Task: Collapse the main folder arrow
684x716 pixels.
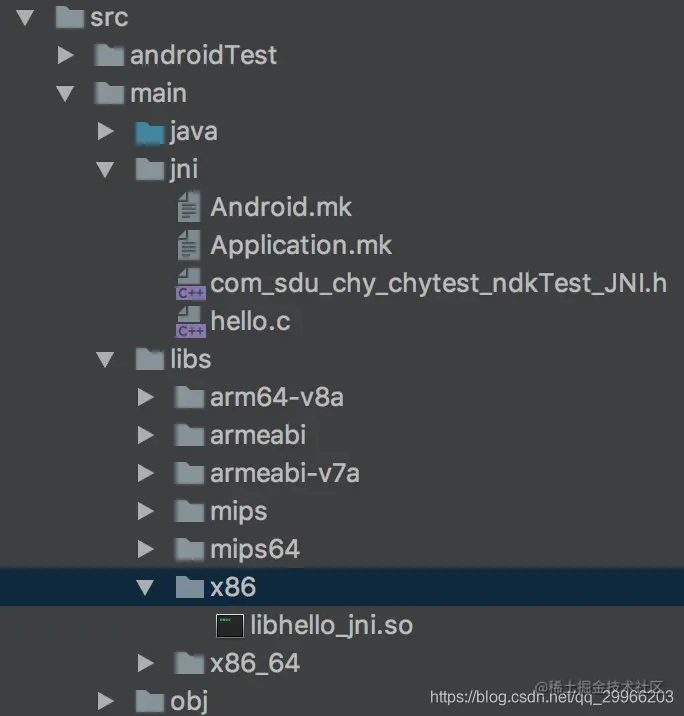Action: pos(65,94)
